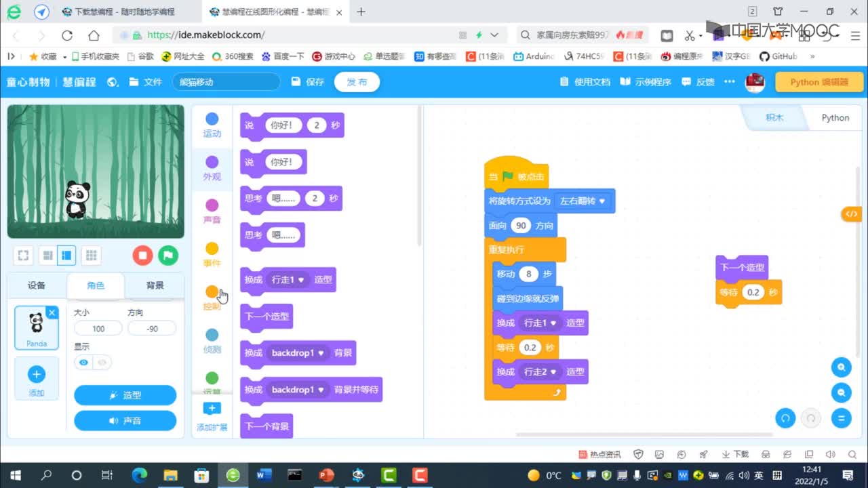Open the 行走1 dropdown in the palette block
The image size is (868, 488).
tap(288, 280)
